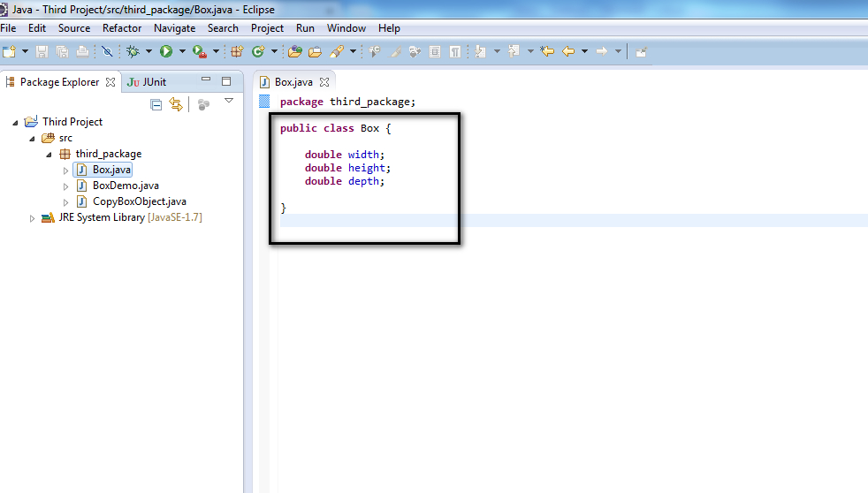
Task: Open the Run configurations dropdown arrow
Action: pos(182,51)
